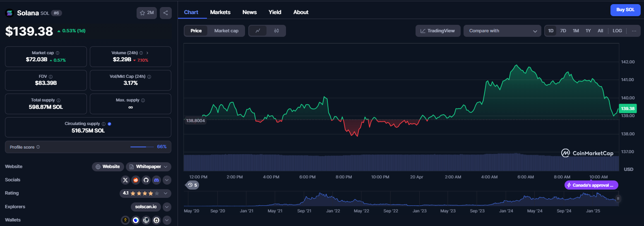
Task: Click the share icon beside watchlist
Action: tap(166, 13)
